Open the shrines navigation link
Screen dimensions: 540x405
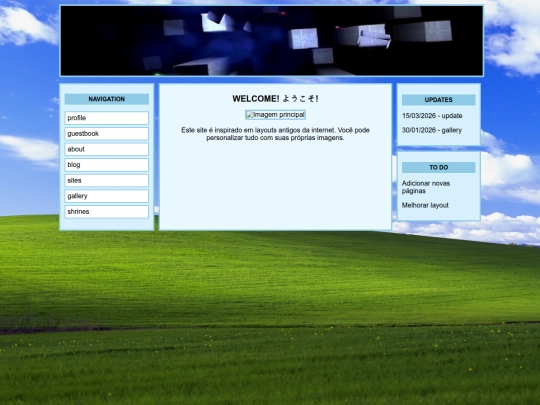(106, 212)
